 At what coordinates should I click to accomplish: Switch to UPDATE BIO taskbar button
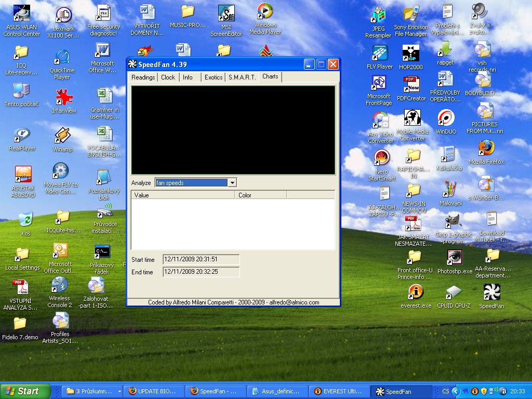[154, 391]
